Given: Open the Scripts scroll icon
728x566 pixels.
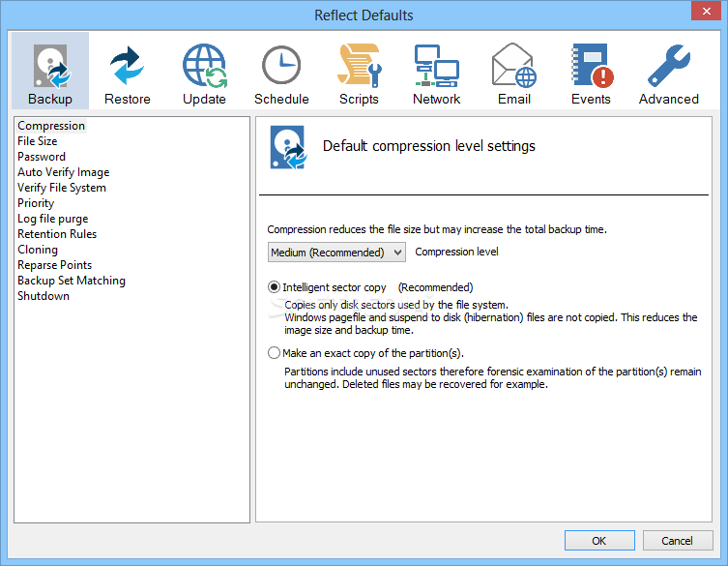Looking at the screenshot, I should pyautogui.click(x=359, y=66).
